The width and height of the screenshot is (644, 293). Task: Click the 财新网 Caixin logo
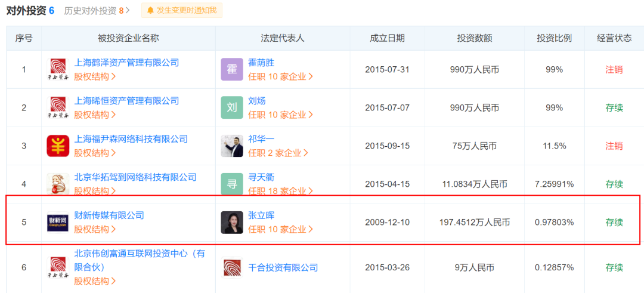(58, 223)
